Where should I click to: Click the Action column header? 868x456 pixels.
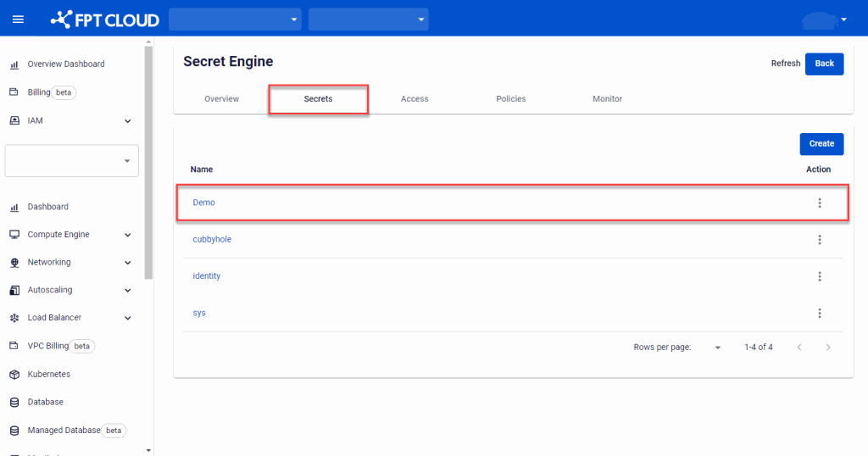(x=818, y=170)
